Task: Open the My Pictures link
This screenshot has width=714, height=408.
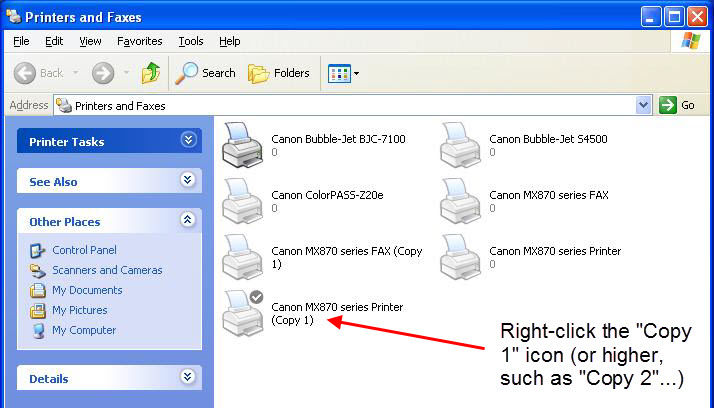Action: (x=80, y=310)
